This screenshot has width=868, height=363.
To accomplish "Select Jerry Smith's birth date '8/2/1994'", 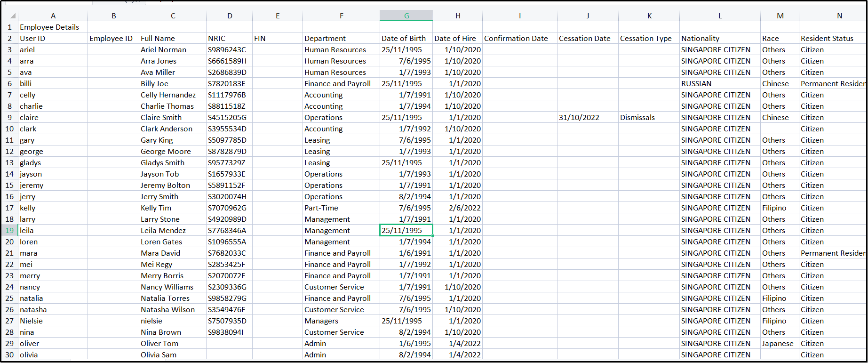I will point(406,196).
